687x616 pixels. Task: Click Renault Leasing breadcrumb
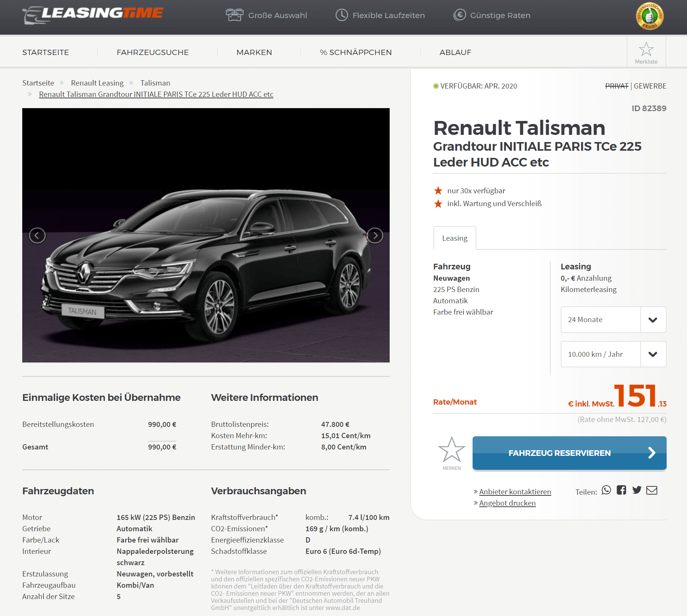(97, 83)
